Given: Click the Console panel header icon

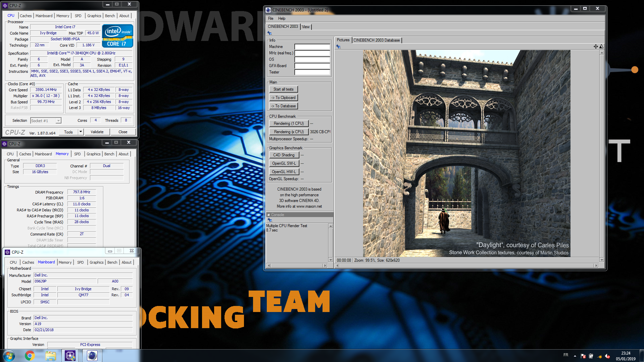Looking at the screenshot, I should click(268, 215).
